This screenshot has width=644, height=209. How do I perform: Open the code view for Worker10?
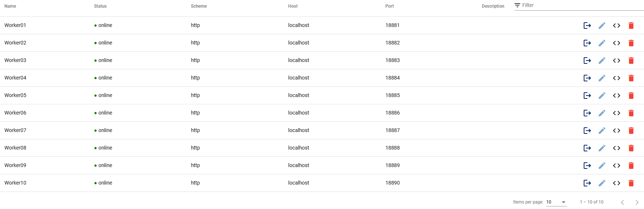(616, 183)
